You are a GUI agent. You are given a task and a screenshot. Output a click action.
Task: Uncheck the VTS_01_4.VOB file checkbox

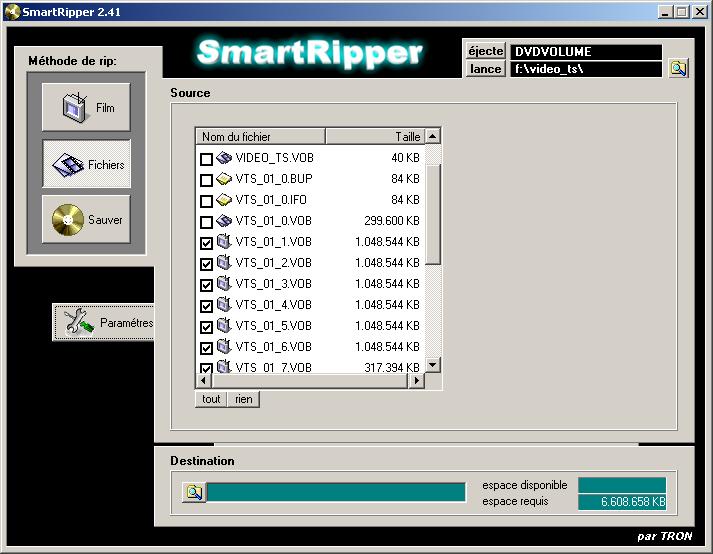click(x=206, y=306)
